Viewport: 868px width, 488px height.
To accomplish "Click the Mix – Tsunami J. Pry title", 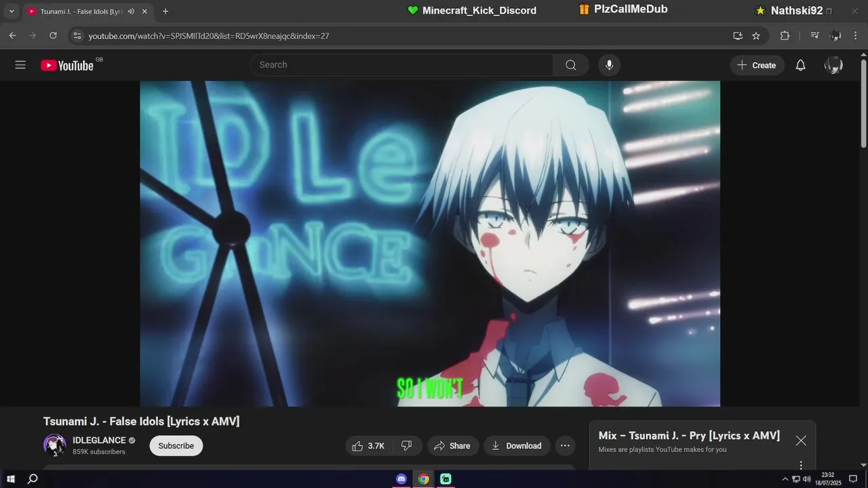I will (689, 436).
